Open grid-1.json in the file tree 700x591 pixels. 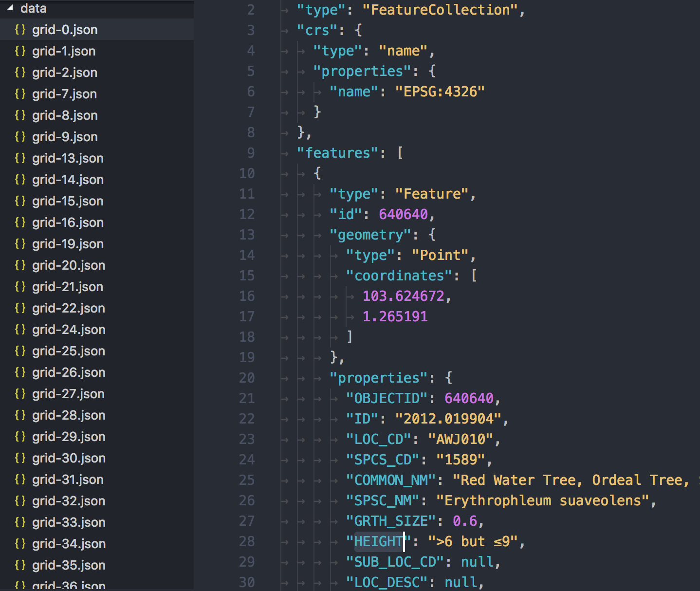tap(64, 51)
